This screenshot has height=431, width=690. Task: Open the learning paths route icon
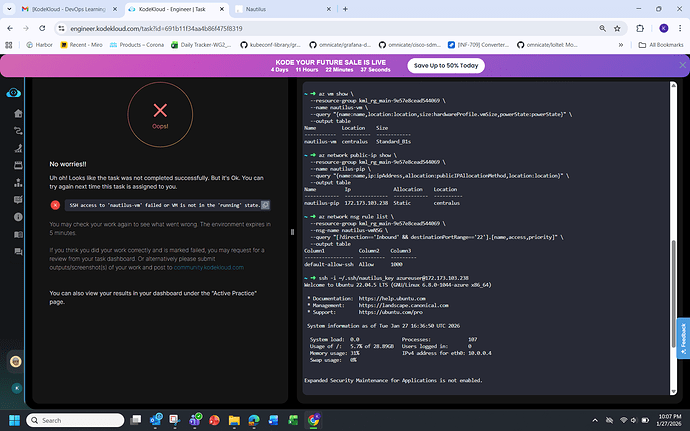click(x=18, y=131)
